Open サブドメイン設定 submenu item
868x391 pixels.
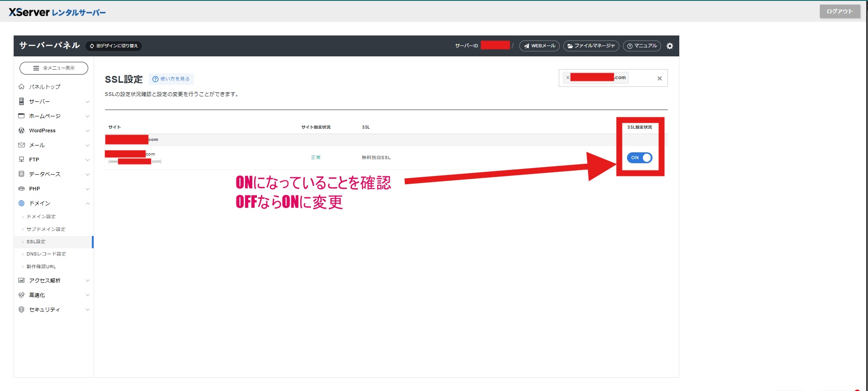click(x=46, y=229)
